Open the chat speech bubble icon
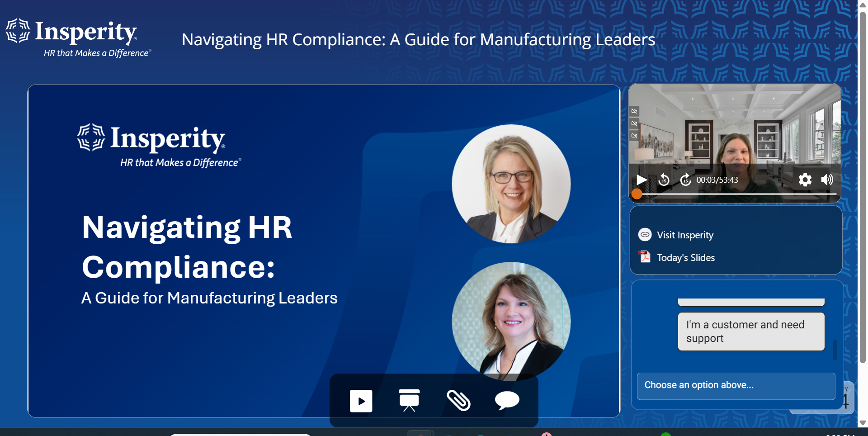This screenshot has width=868, height=436. 507,400
